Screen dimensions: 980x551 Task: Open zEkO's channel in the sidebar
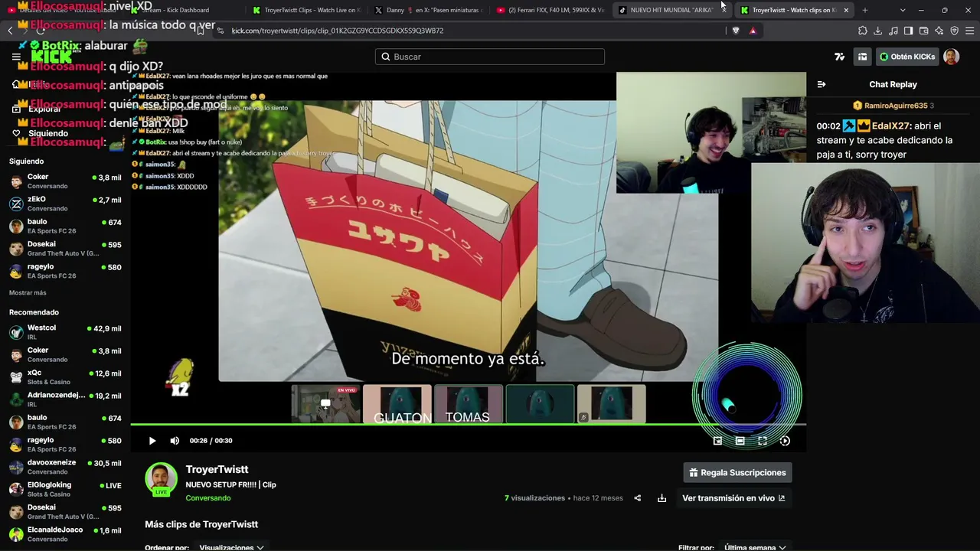coord(65,204)
